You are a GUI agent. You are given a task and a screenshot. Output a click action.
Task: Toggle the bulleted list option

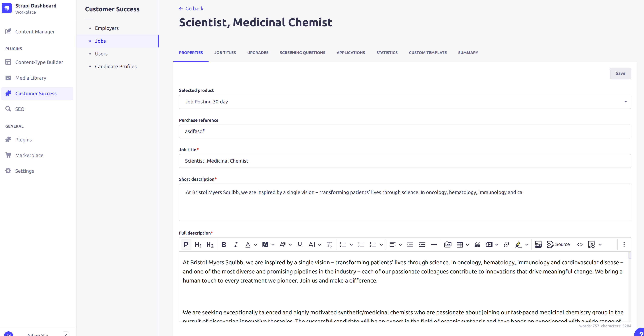click(343, 244)
